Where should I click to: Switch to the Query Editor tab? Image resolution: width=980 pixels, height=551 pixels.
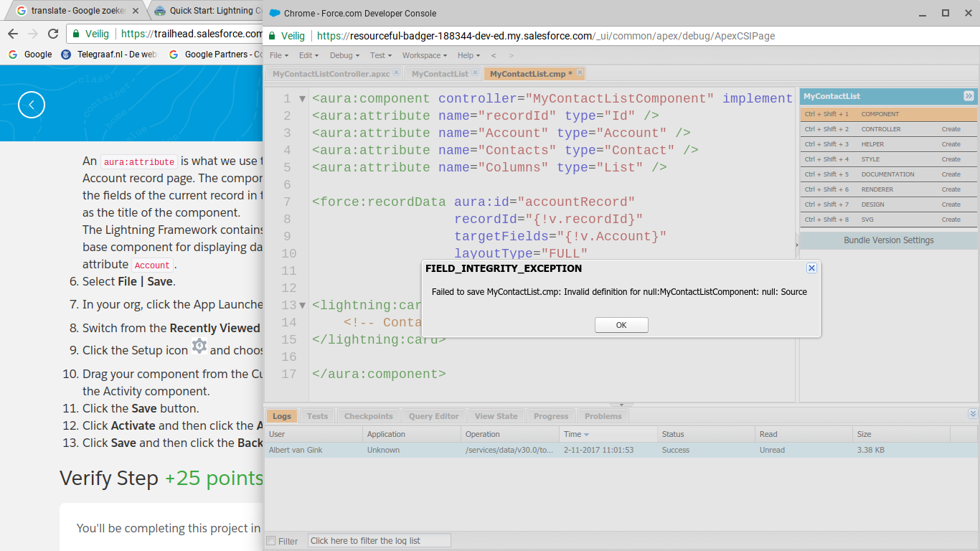click(x=433, y=416)
